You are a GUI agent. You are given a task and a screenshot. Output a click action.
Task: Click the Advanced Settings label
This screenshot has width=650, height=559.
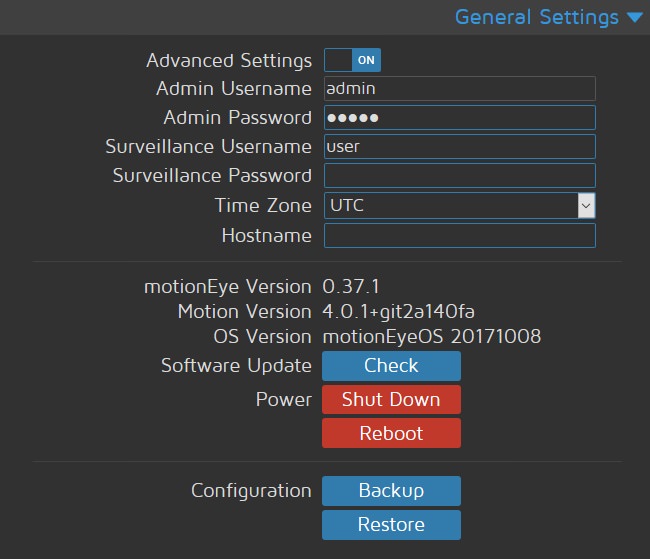[229, 61]
